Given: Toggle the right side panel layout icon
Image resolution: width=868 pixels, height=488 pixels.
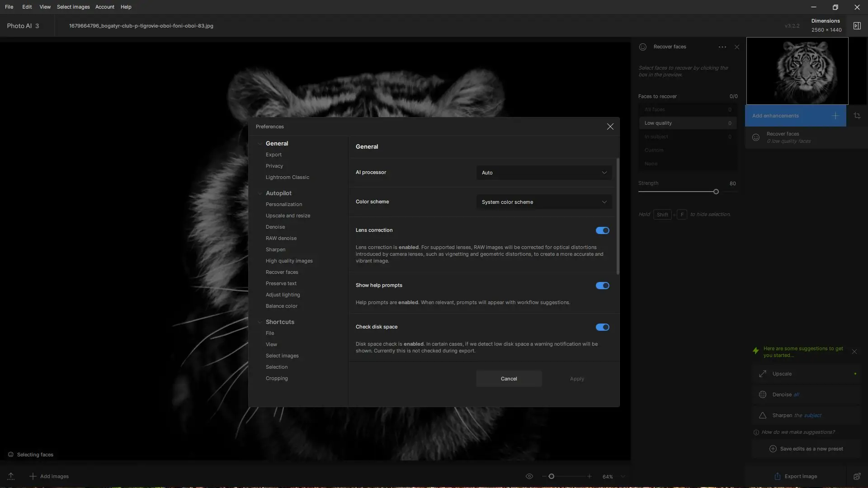Looking at the screenshot, I should 857,26.
